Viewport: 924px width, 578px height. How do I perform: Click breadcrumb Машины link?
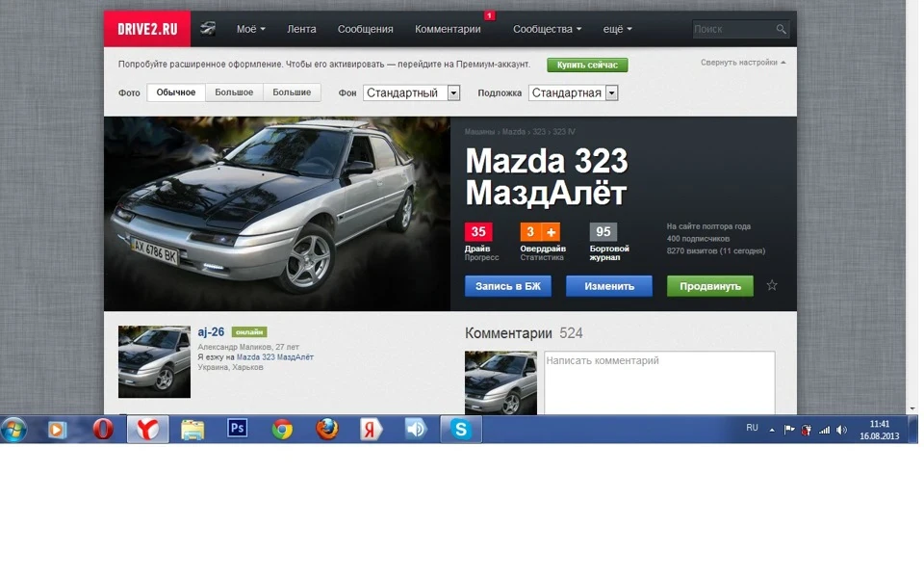click(479, 132)
